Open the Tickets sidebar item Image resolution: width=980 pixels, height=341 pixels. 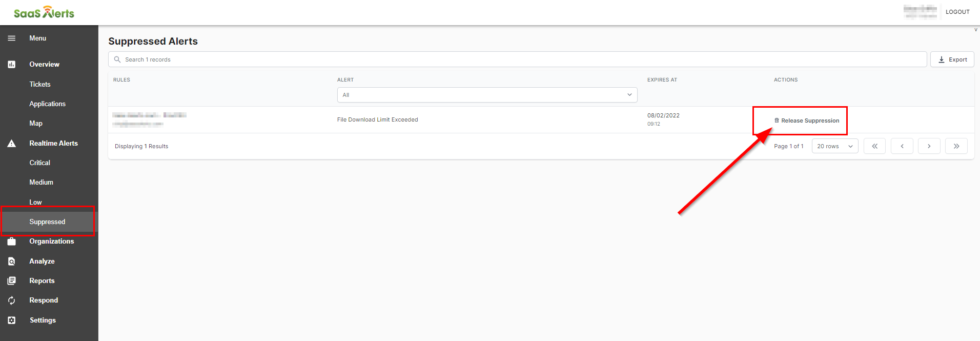pyautogui.click(x=39, y=85)
